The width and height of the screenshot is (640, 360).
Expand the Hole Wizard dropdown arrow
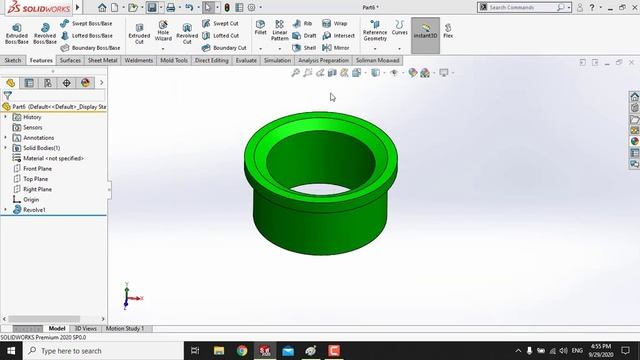(x=163, y=49)
